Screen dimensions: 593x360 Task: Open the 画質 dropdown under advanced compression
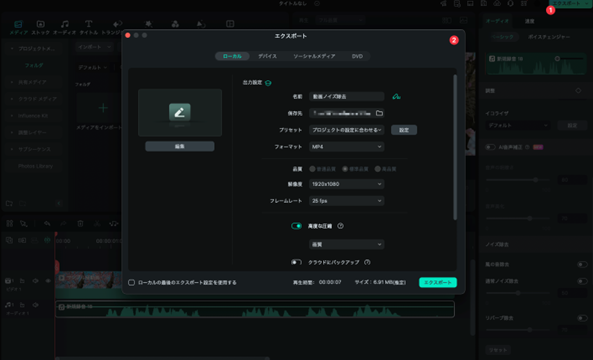point(346,245)
